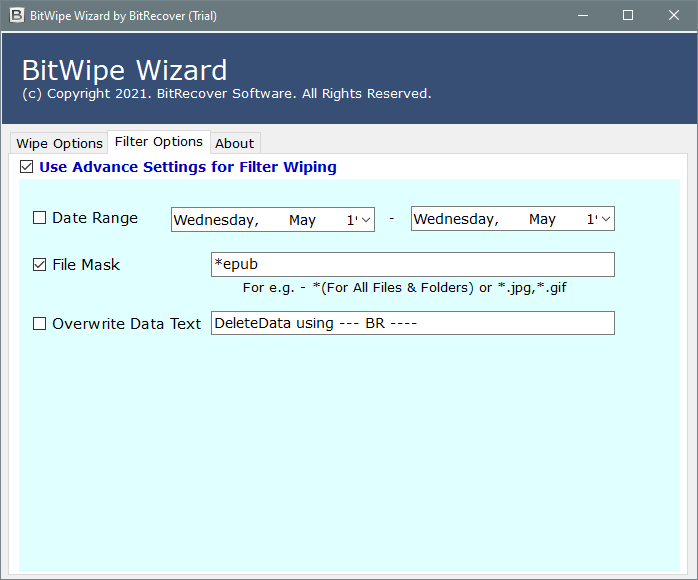This screenshot has height=580, width=698.
Task: Select month May in the start date field
Action: point(302,220)
